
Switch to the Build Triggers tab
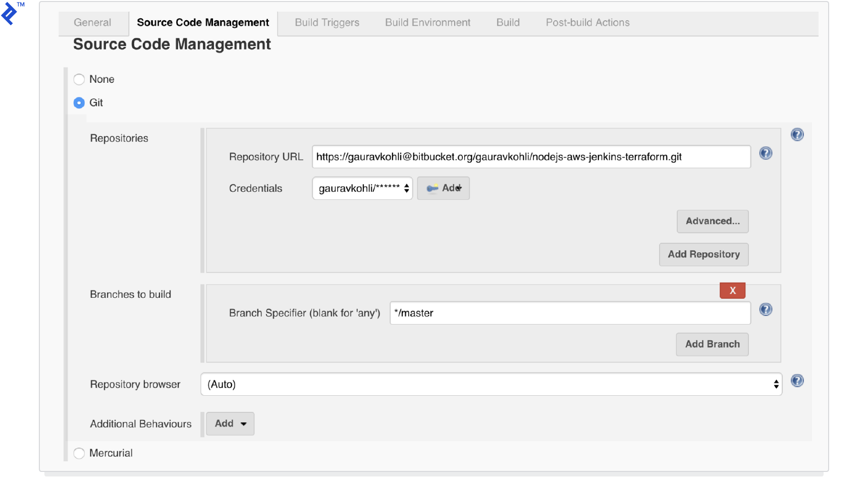click(326, 22)
